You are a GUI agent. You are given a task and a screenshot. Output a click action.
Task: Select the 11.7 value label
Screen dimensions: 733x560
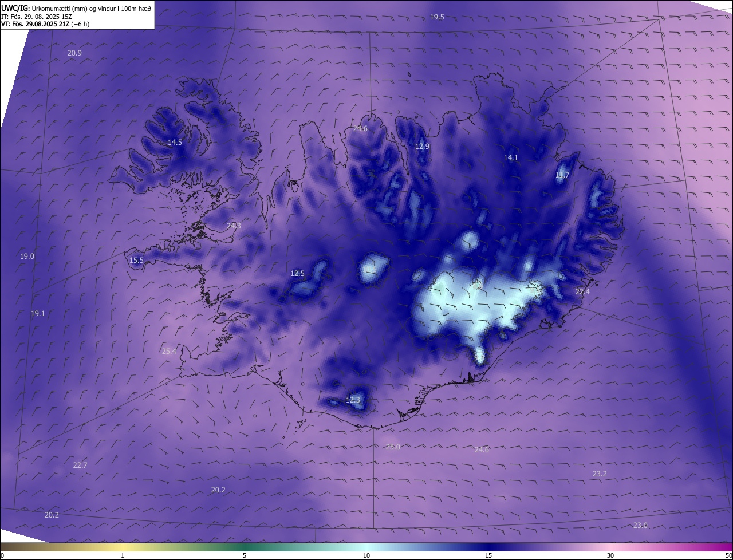click(562, 175)
